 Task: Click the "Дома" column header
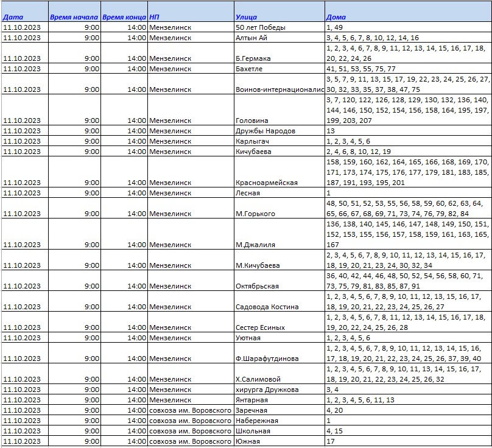tap(407, 17)
